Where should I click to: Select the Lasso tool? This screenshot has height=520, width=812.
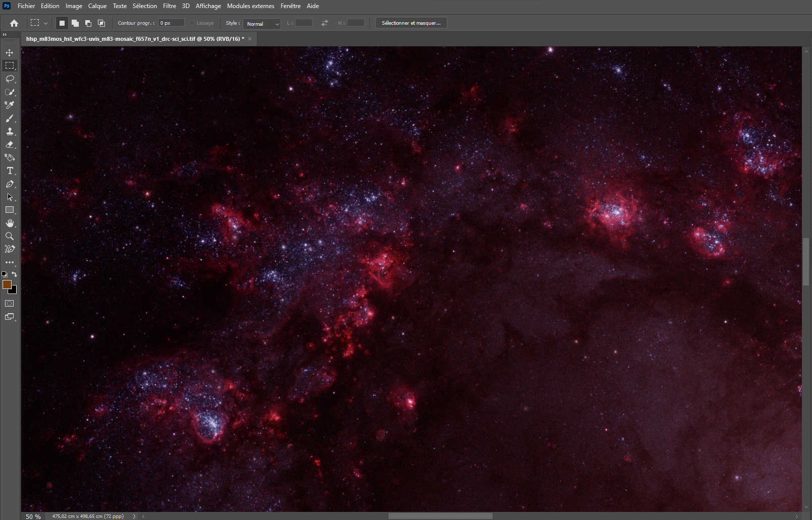coord(10,79)
